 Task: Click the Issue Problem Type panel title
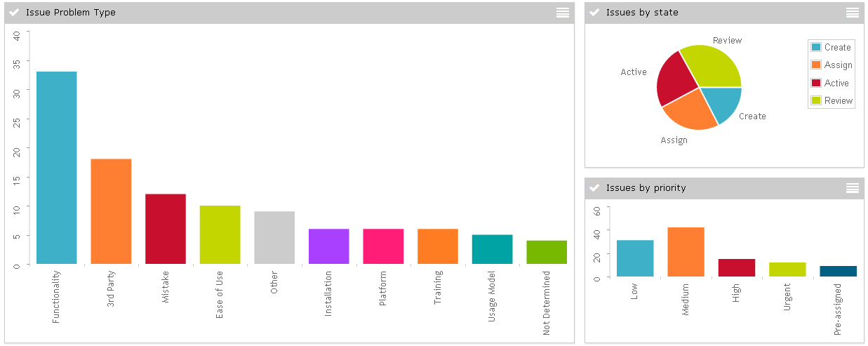(70, 13)
